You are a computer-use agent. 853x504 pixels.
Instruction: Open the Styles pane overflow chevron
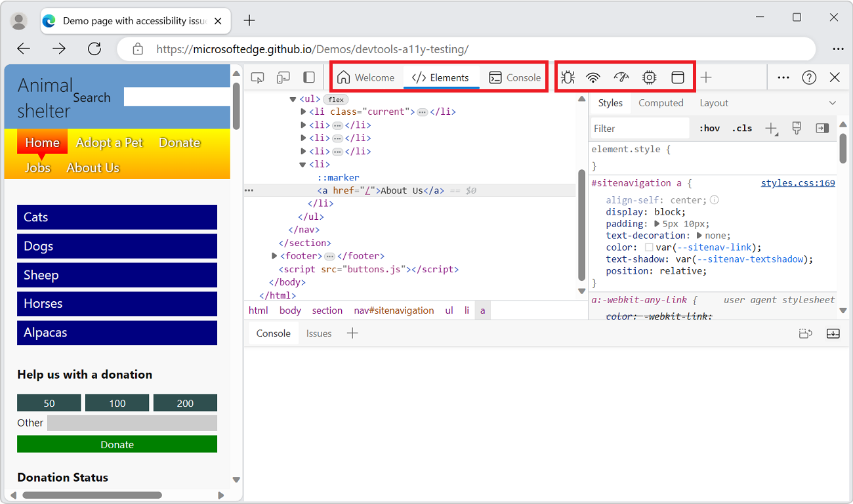click(x=833, y=102)
